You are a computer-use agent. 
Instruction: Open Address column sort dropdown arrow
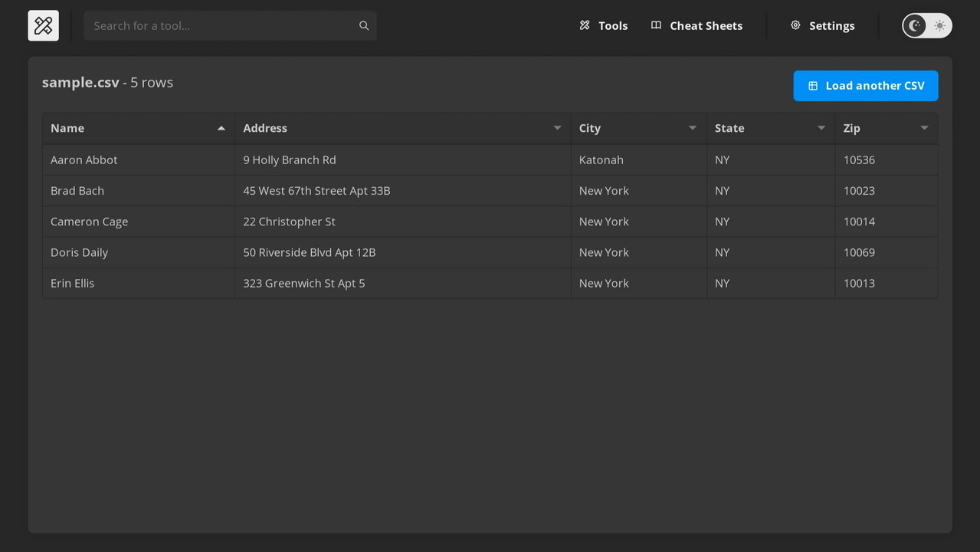coord(557,128)
